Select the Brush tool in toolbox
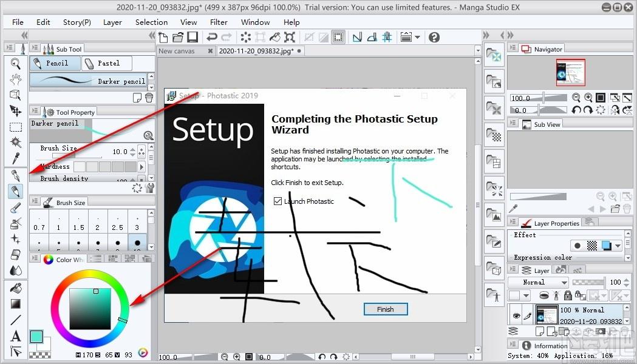637x364 pixels. click(x=15, y=207)
